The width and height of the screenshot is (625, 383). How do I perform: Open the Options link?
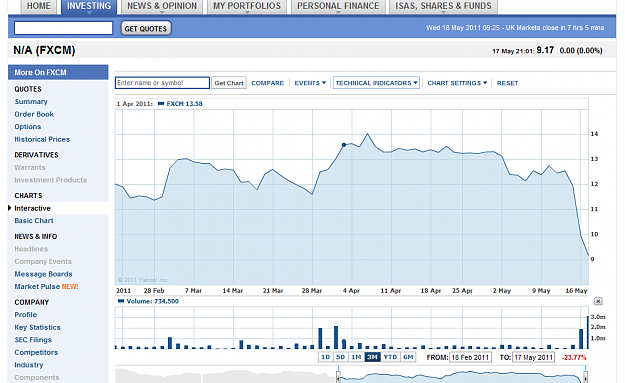click(28, 127)
